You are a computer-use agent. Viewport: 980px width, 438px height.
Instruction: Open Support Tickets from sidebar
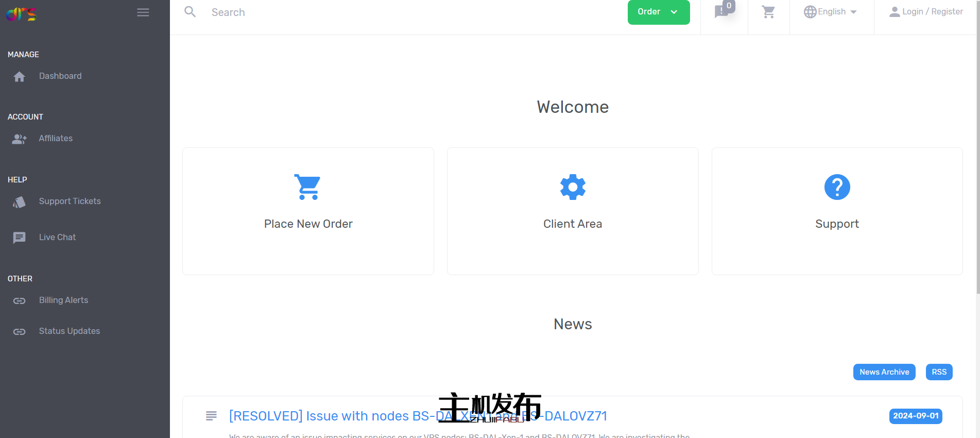click(70, 201)
